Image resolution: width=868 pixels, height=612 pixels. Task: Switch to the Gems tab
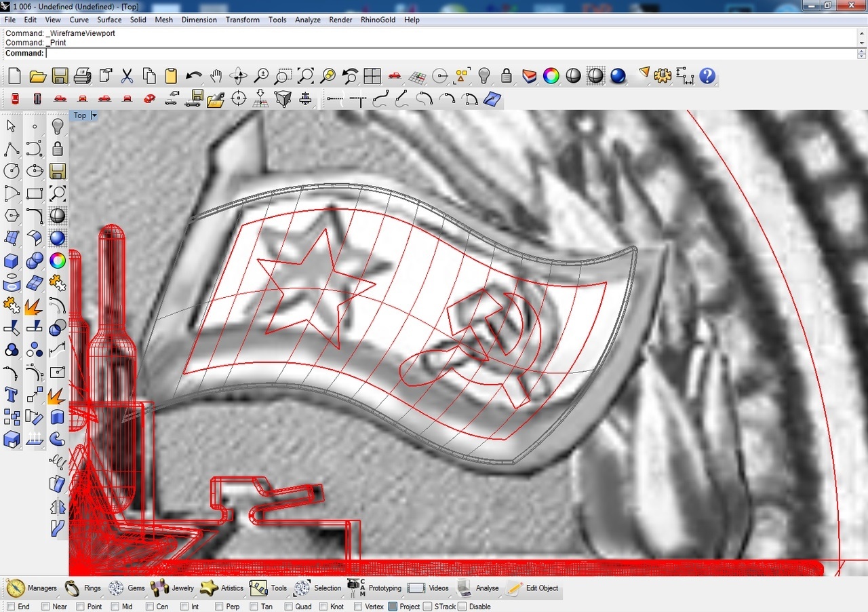[127, 588]
